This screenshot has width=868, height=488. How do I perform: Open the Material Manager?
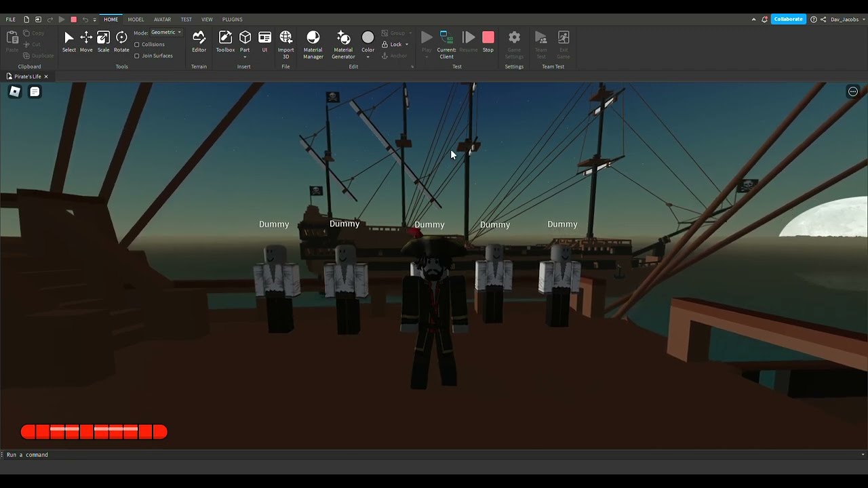(313, 45)
